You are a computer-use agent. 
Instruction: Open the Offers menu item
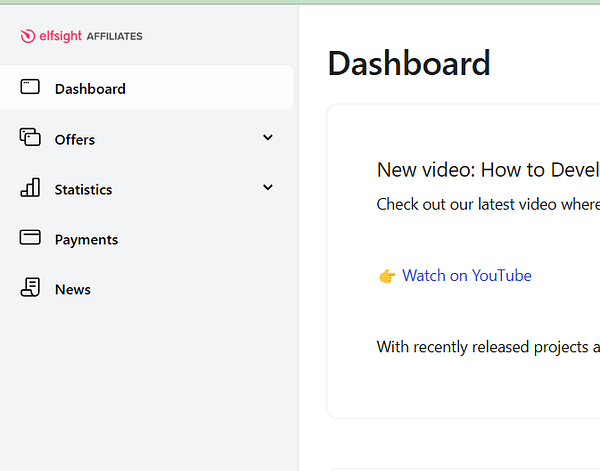pos(147,138)
